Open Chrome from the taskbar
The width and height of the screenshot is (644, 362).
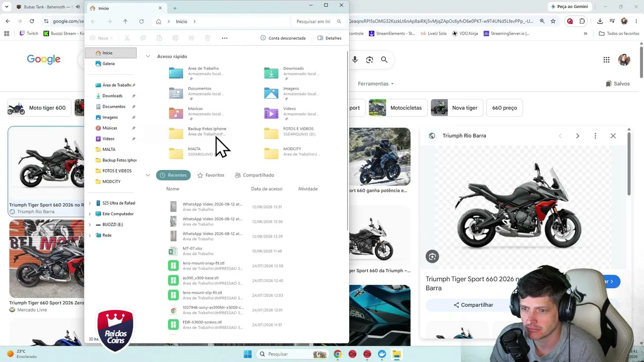pyautogui.click(x=338, y=354)
